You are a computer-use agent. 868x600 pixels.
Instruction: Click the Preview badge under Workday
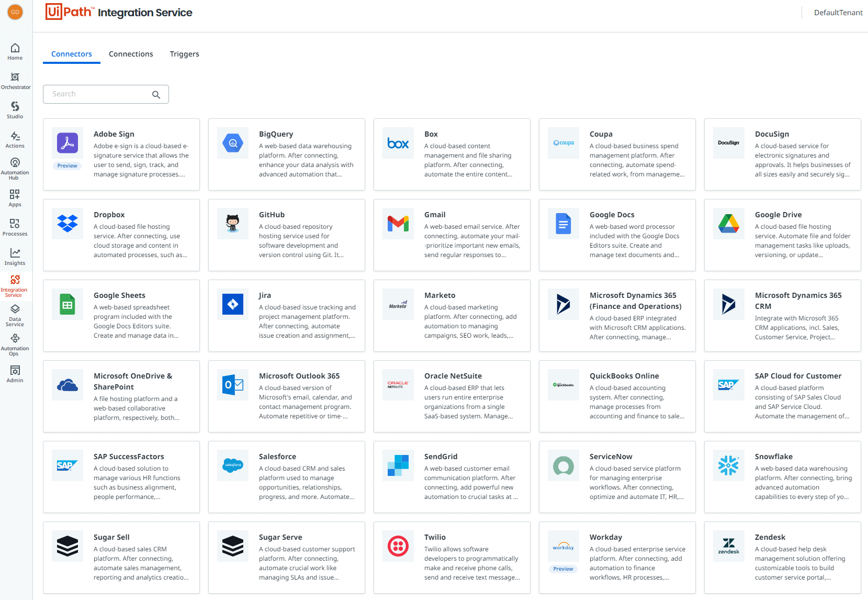click(x=563, y=569)
